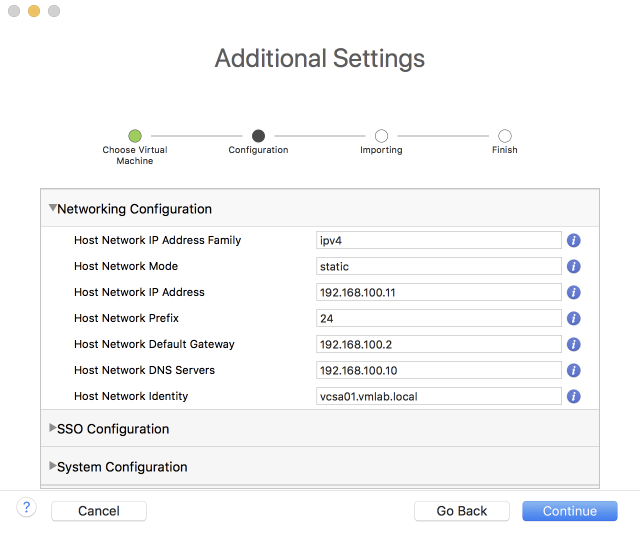The height and width of the screenshot is (533, 640).
Task: Click the Host Network IP Address field
Action: tap(438, 292)
